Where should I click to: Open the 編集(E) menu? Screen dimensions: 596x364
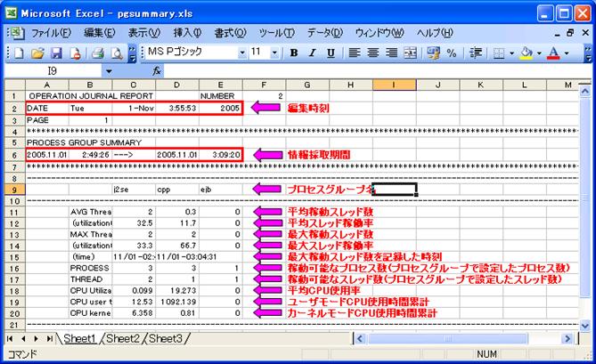(99, 33)
